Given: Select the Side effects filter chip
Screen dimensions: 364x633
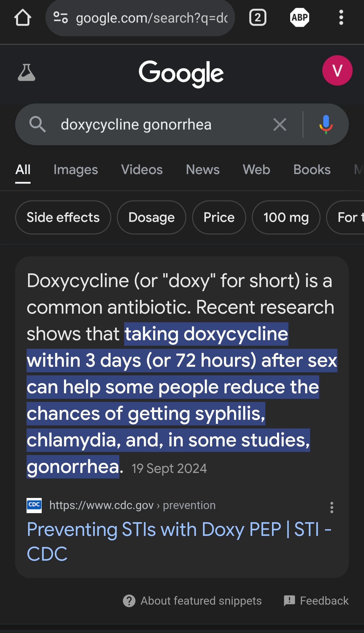Looking at the screenshot, I should coord(63,217).
